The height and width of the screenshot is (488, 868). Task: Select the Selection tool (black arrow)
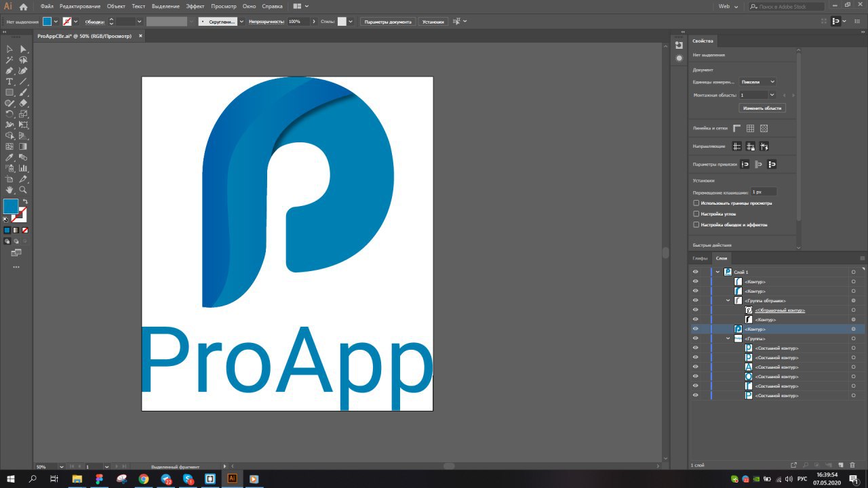coord(9,49)
